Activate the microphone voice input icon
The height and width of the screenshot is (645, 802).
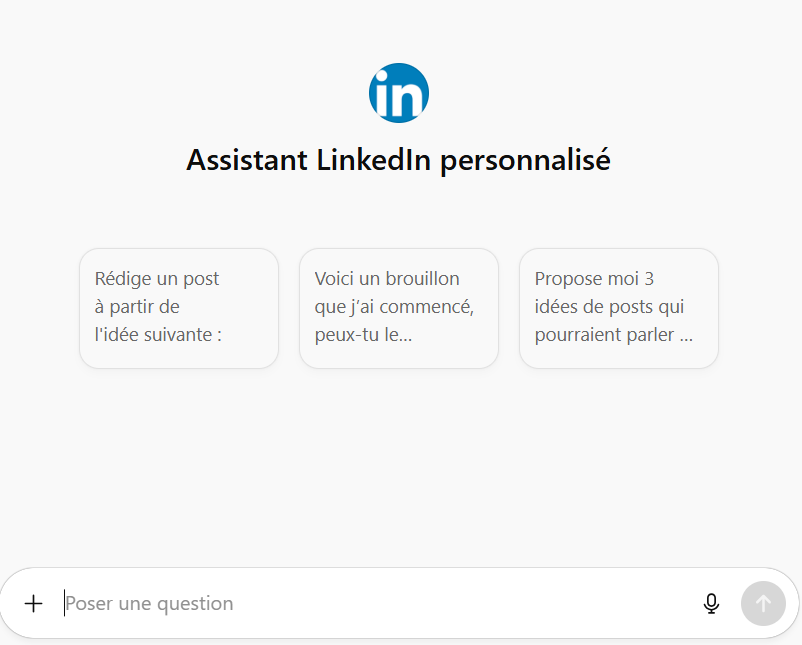click(x=711, y=603)
